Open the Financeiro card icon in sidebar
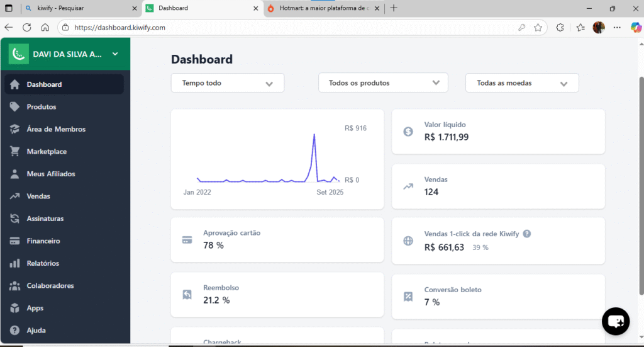 (x=14, y=241)
